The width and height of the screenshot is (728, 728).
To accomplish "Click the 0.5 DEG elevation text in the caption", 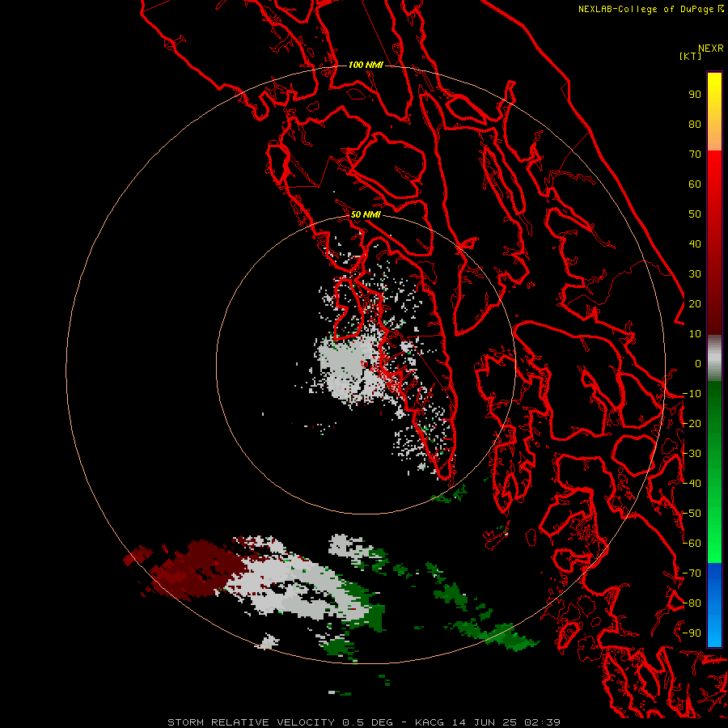I will point(368,722).
